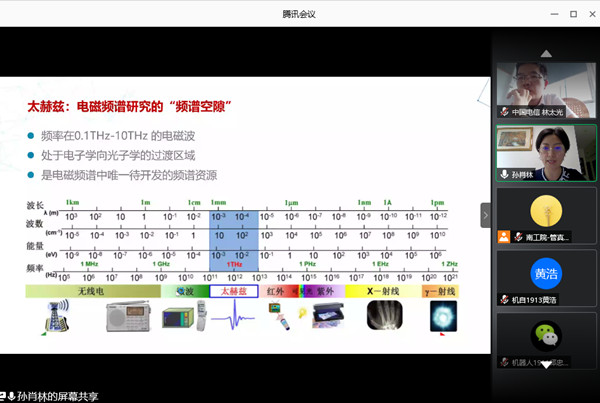Click microphone icon beside 孙肖林 name
Image resolution: width=600 pixels, height=403 pixels.
[505, 174]
